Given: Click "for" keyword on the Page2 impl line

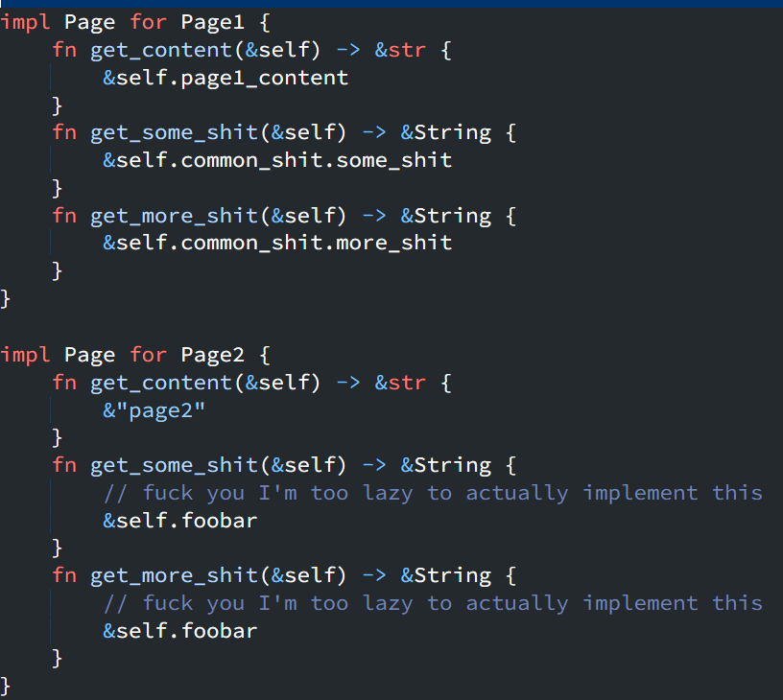Looking at the screenshot, I should [148, 355].
